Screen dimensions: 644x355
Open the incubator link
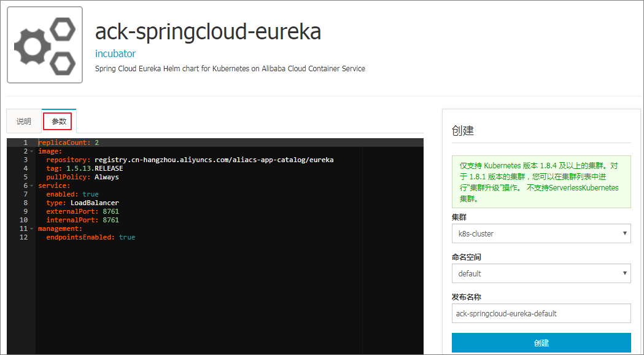(x=115, y=53)
